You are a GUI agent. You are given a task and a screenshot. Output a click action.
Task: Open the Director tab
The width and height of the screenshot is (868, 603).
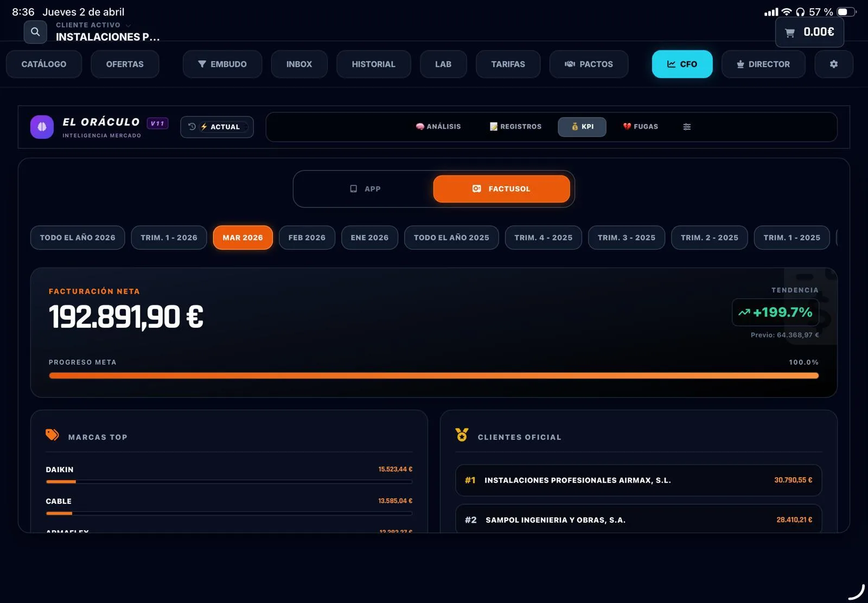(763, 64)
